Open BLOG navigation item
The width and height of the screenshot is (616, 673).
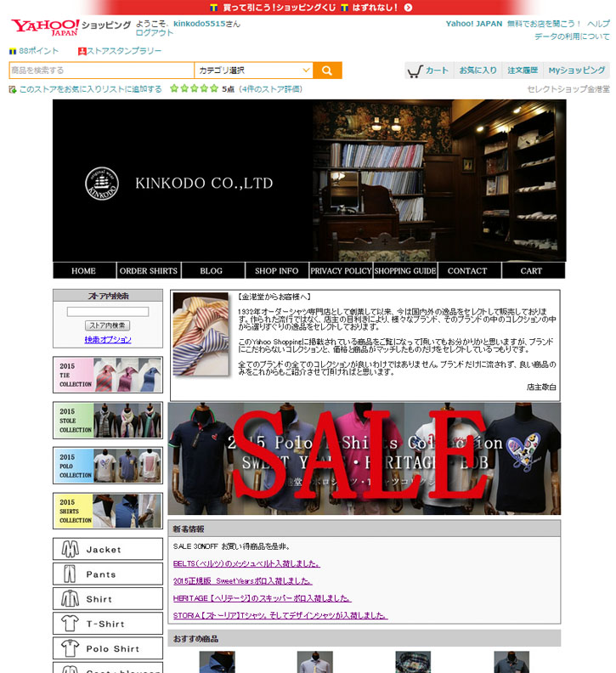212,271
